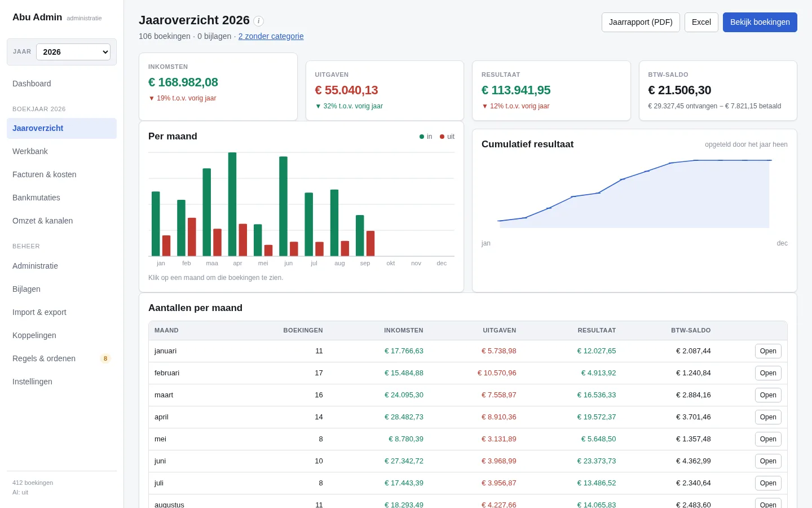The width and height of the screenshot is (812, 508).
Task: Open Bijlagen in the sidebar
Action: point(61,289)
